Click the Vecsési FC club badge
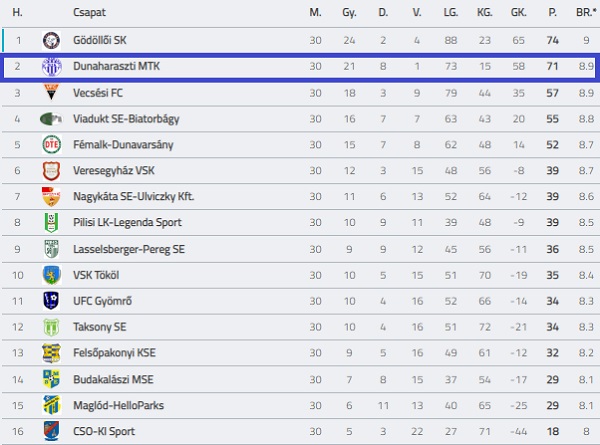Image resolution: width=600 pixels, height=445 pixels. (x=51, y=93)
